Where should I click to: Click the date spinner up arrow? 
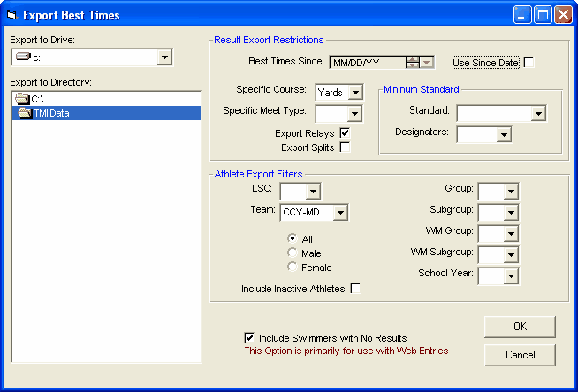413,59
